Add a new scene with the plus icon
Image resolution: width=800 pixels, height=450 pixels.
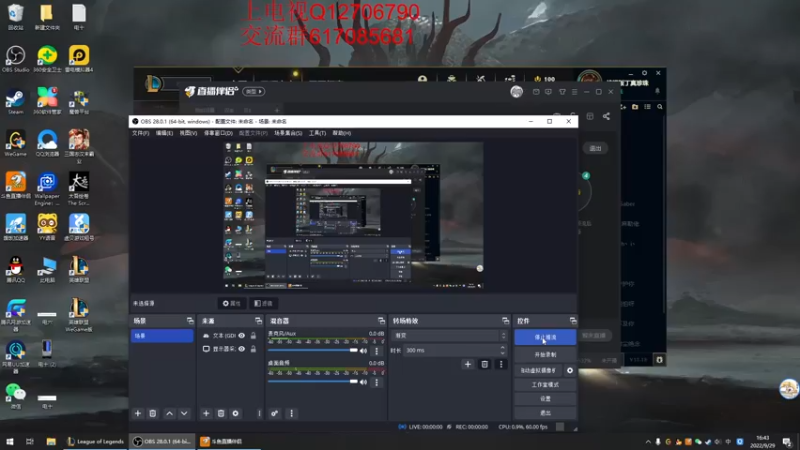[x=138, y=413]
